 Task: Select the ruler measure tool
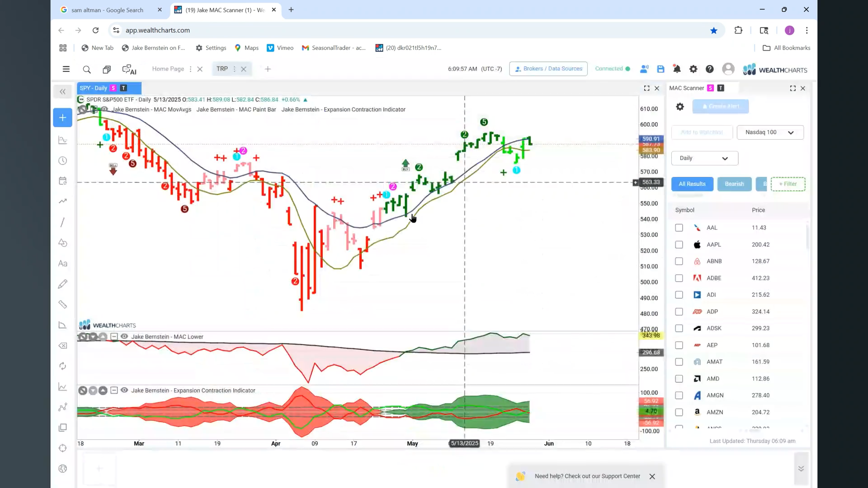[x=63, y=305]
